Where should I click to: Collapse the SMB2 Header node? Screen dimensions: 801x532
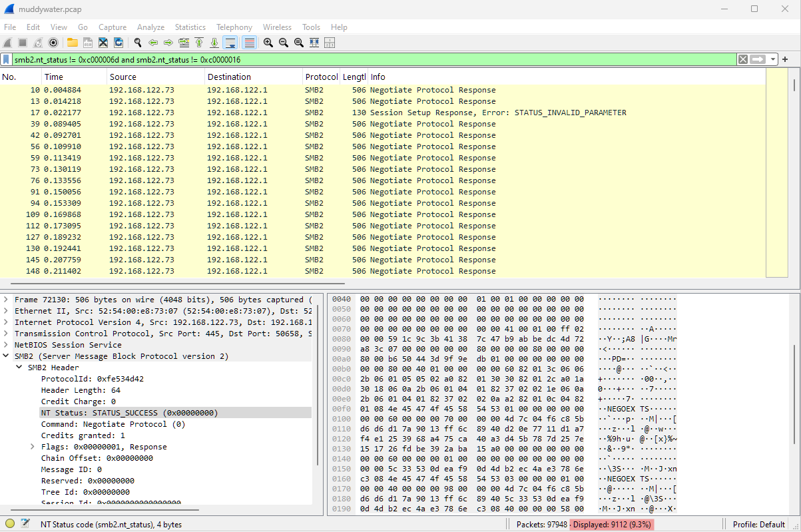click(x=19, y=368)
